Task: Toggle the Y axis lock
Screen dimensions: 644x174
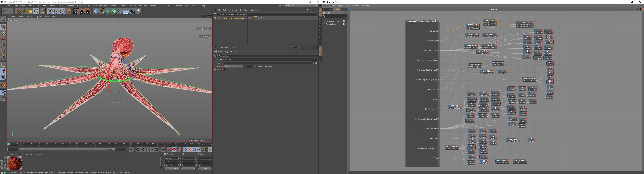Action: click(56, 11)
